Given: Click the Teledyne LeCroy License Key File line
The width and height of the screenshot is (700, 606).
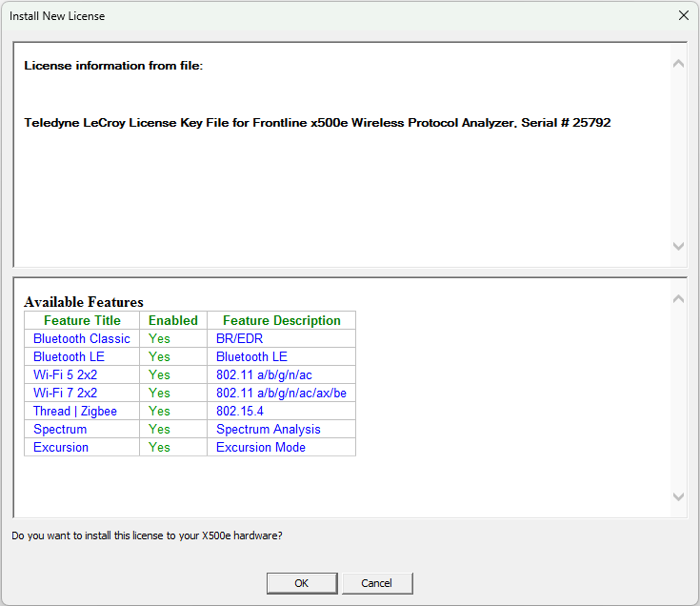Looking at the screenshot, I should click(317, 123).
